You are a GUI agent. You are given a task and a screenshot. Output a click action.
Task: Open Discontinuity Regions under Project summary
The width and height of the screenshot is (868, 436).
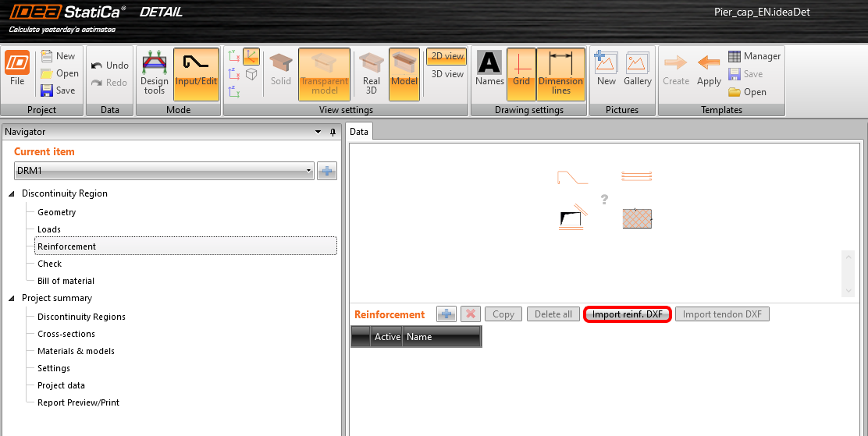pyautogui.click(x=81, y=317)
